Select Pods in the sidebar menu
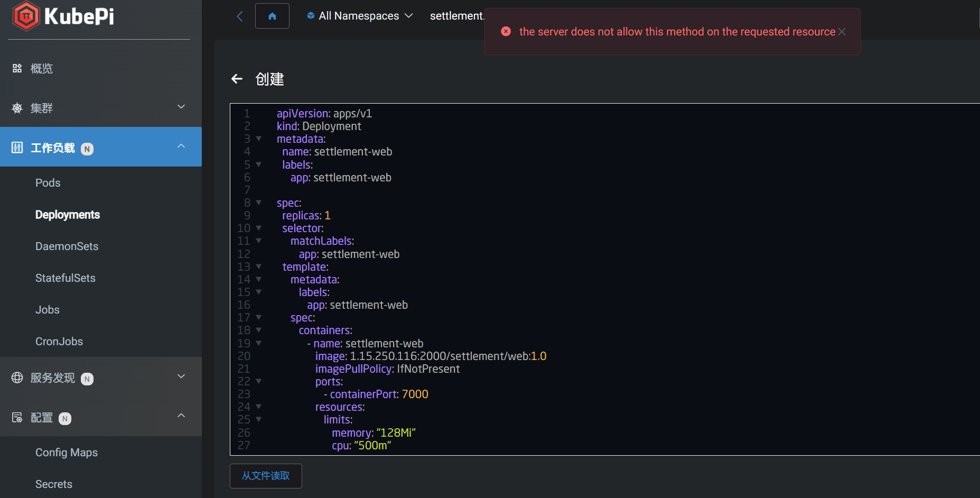 click(x=48, y=182)
